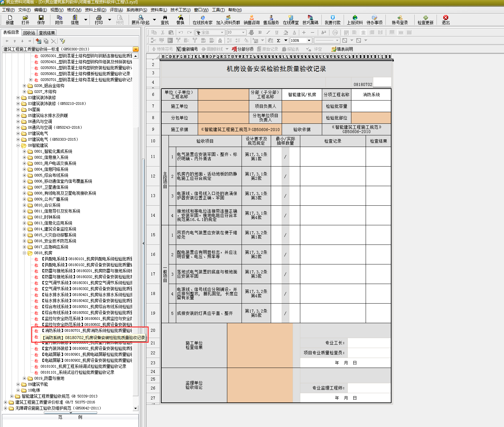The image size is (504, 427).
Task: Click the 特殊符号 special symbol button
Action: [162, 49]
